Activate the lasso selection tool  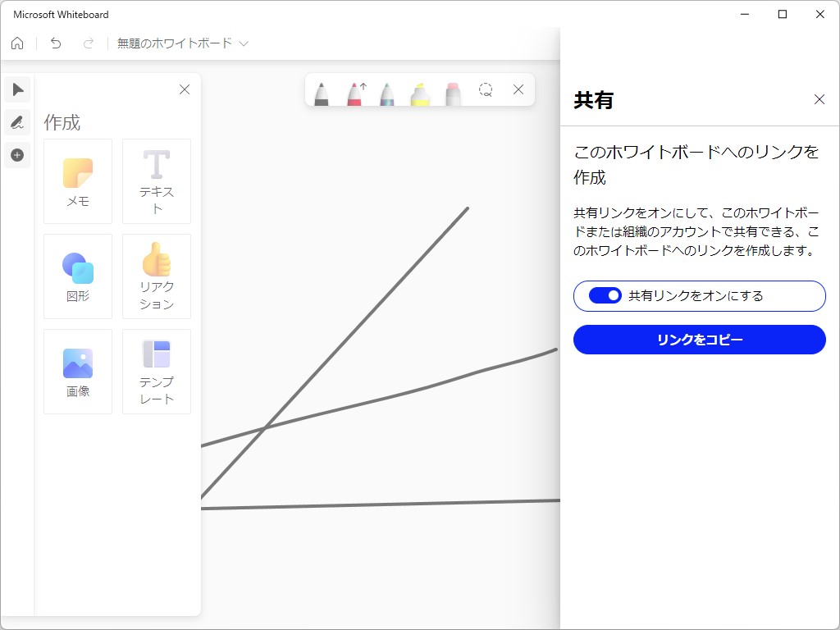tap(486, 92)
